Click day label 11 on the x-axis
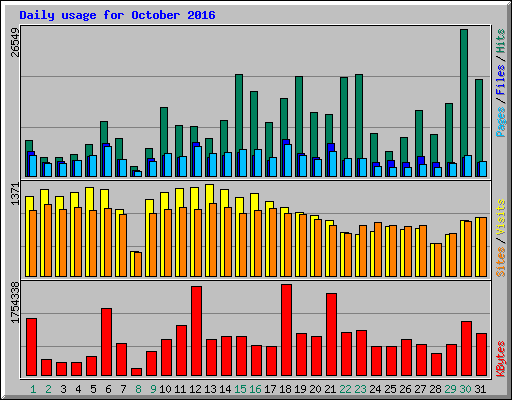Screen dimensions: 512x400 [180, 389]
